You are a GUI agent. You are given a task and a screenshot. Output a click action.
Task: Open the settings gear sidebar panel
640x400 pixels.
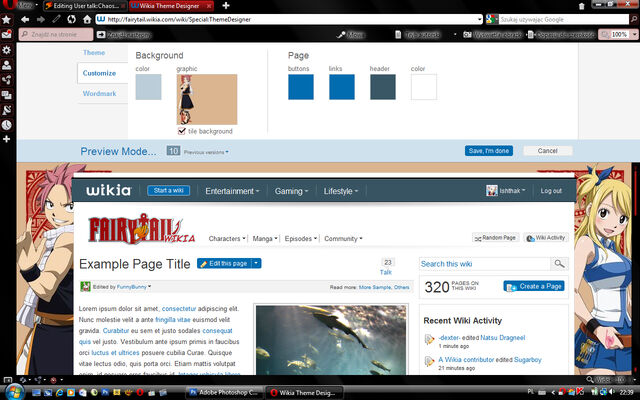(x=7, y=50)
